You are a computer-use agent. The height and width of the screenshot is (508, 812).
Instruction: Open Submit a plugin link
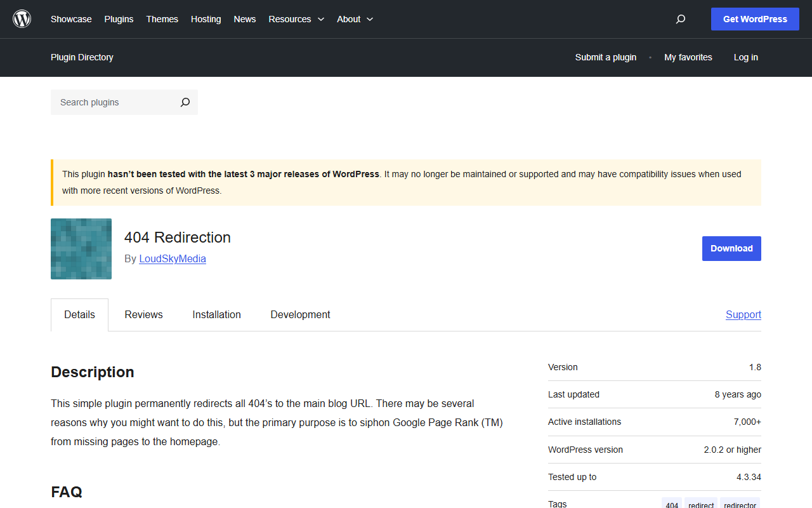(606, 57)
